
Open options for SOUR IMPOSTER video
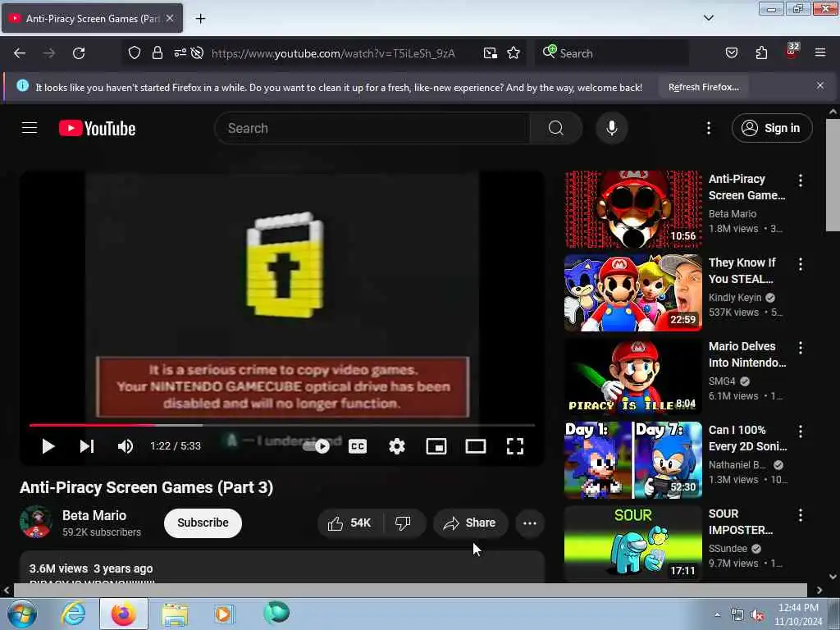(x=801, y=515)
